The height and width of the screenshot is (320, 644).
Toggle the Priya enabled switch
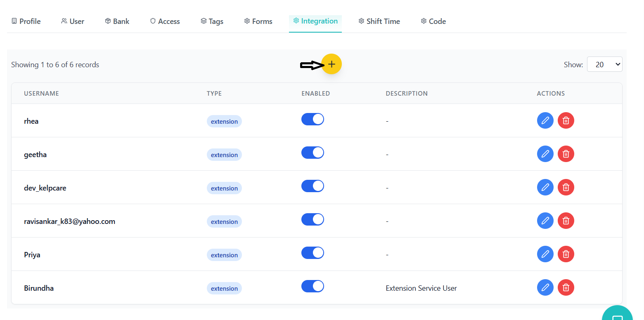[x=313, y=253]
